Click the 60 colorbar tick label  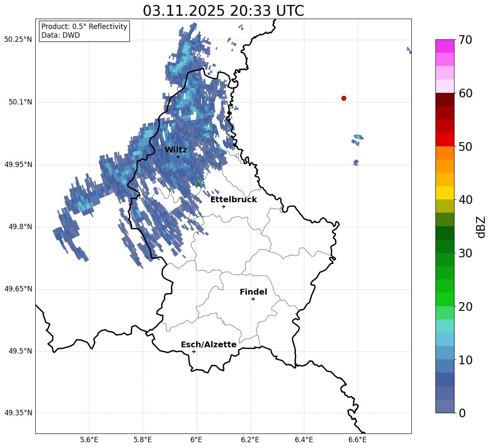click(x=465, y=93)
